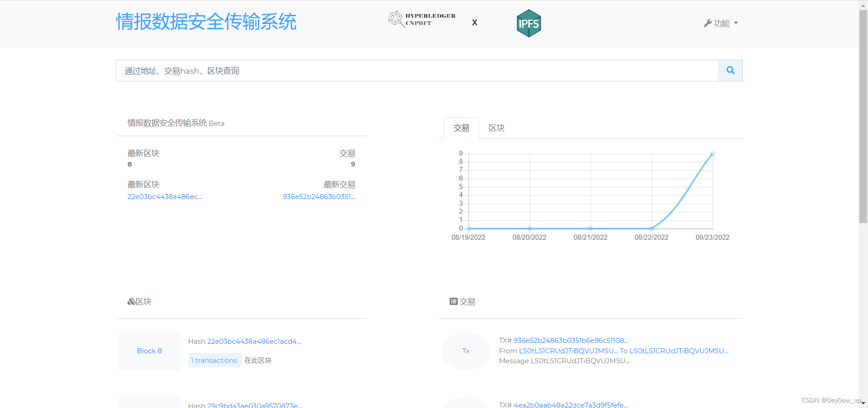Open the 功能 dropdown menu
The image size is (868, 408).
[x=721, y=23]
